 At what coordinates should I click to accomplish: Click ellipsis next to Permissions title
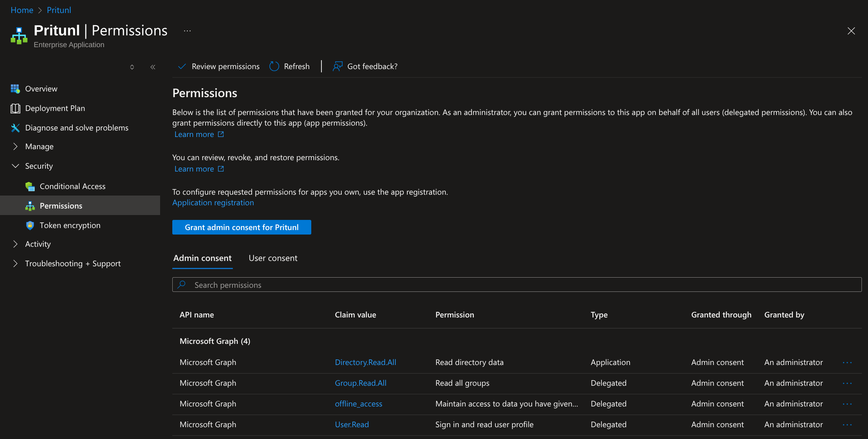(x=187, y=31)
